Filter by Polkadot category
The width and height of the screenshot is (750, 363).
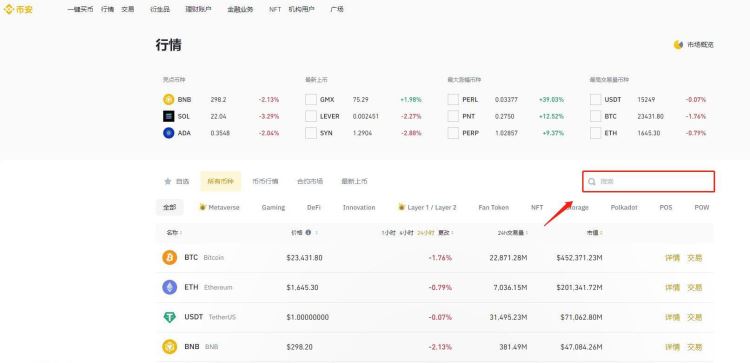click(624, 208)
